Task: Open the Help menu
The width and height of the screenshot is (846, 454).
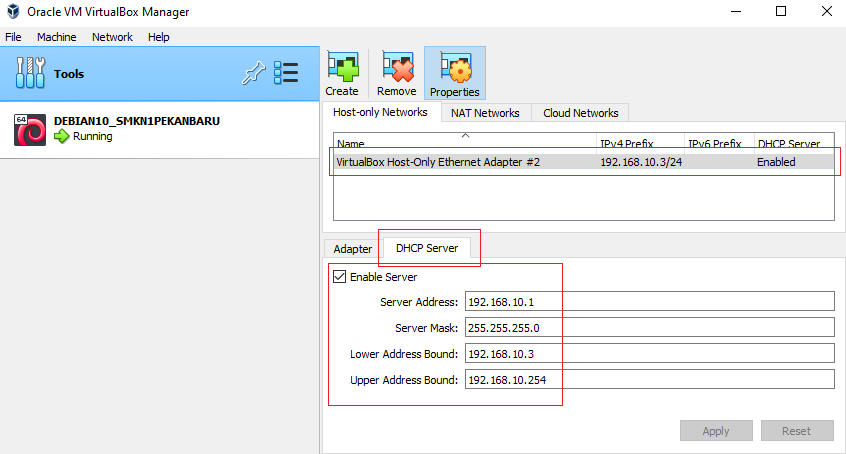Action: (x=159, y=37)
